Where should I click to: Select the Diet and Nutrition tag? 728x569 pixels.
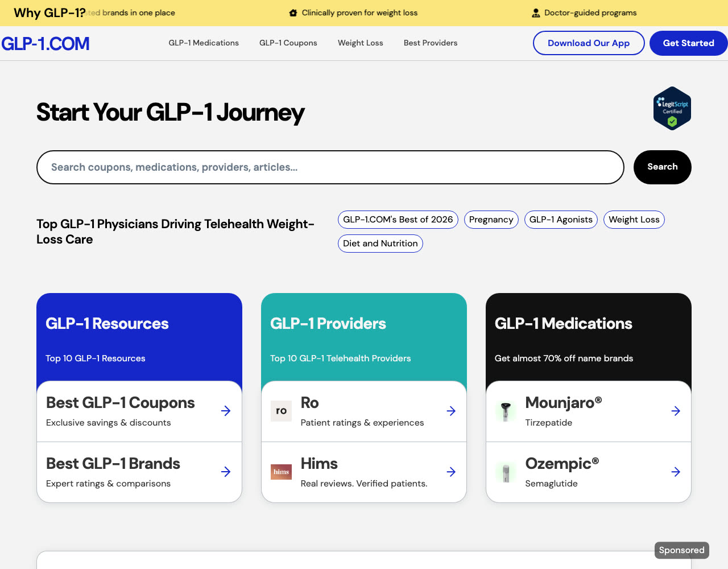(x=380, y=244)
